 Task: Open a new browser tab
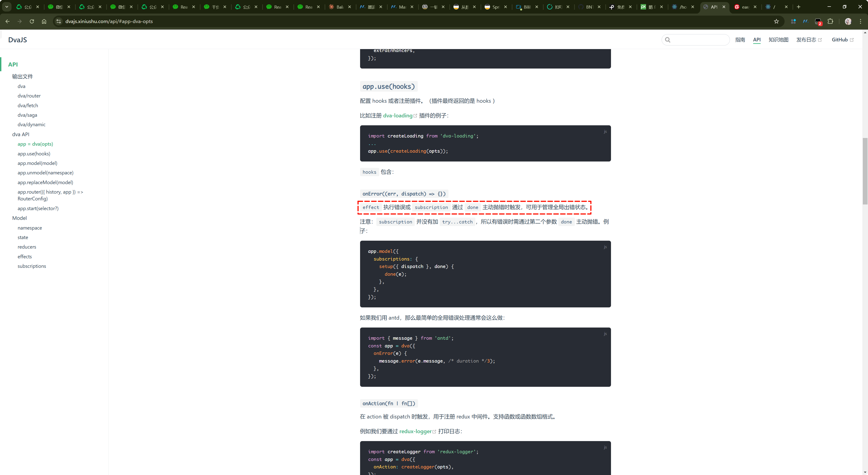coord(798,7)
